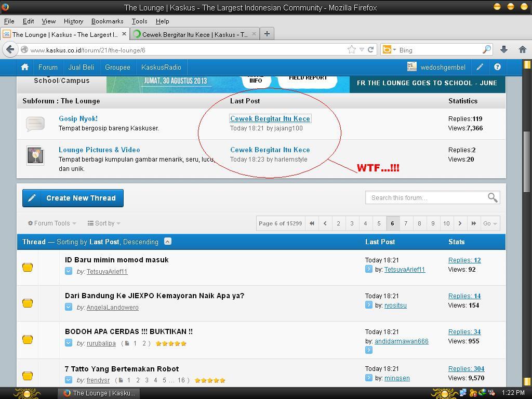Jump to the last page arrow icon

click(473, 223)
